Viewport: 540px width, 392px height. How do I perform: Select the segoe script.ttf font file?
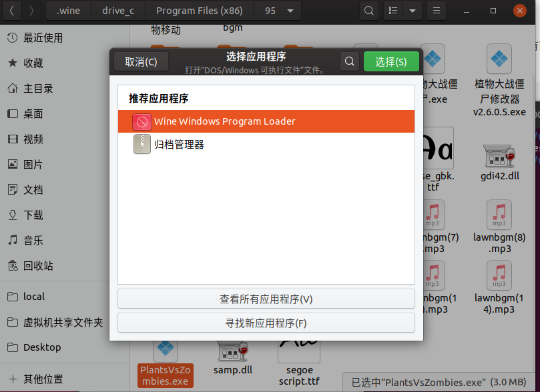[299, 365]
